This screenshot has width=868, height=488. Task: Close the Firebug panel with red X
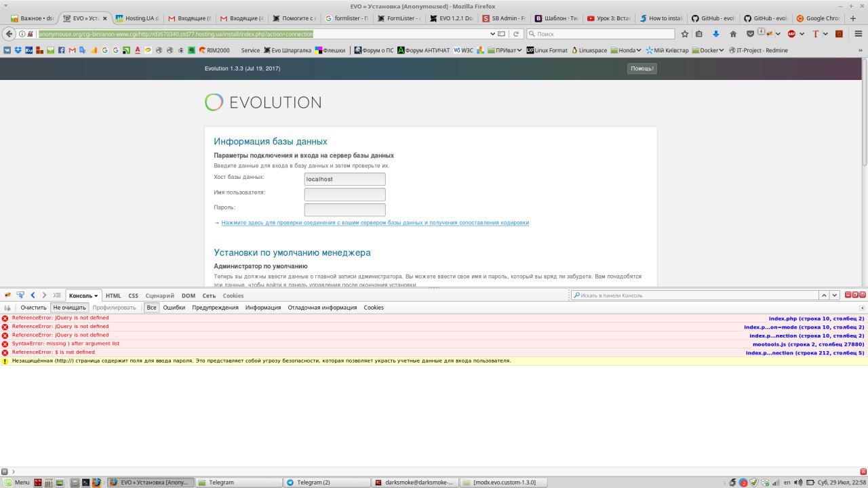863,295
